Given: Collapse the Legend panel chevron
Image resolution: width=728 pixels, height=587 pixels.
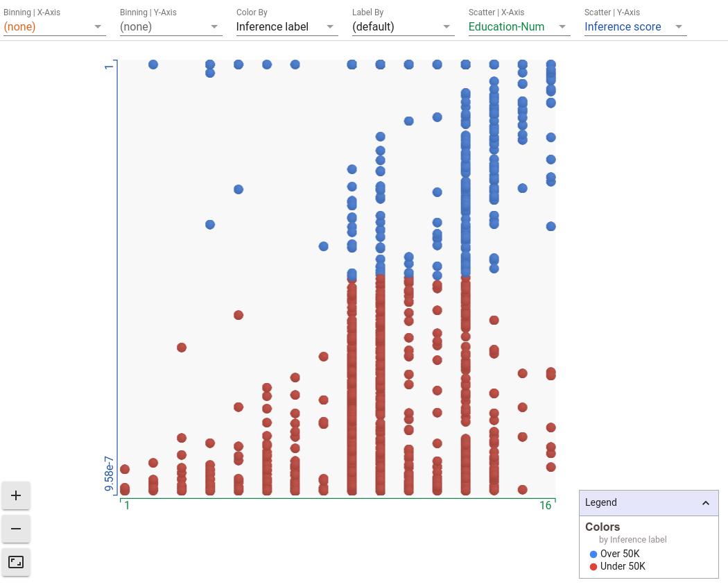Looking at the screenshot, I should (706, 503).
